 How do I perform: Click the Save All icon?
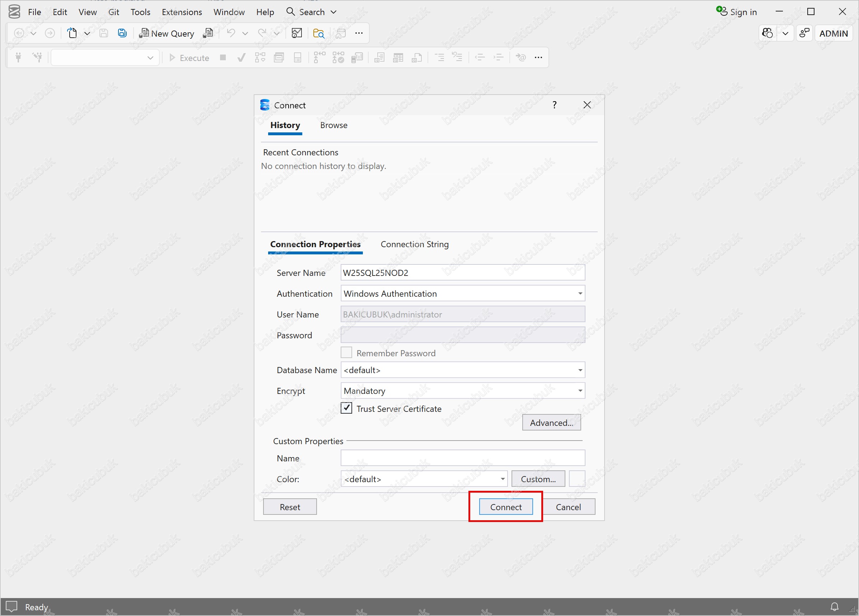(x=122, y=33)
